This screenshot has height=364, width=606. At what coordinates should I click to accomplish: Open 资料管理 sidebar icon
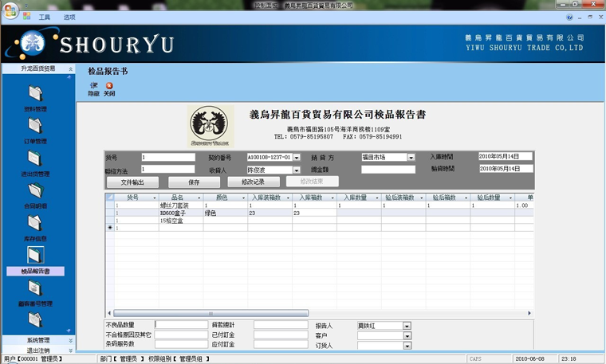(x=36, y=93)
